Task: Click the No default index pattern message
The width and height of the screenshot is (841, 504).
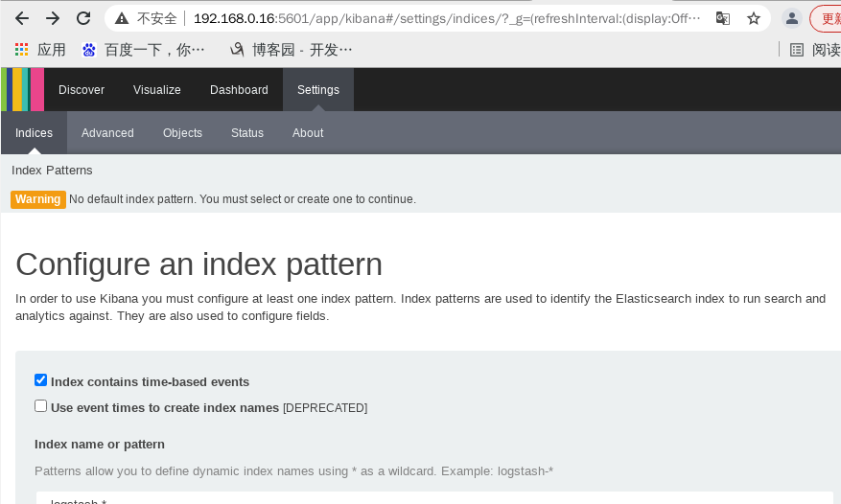Action: 243,199
